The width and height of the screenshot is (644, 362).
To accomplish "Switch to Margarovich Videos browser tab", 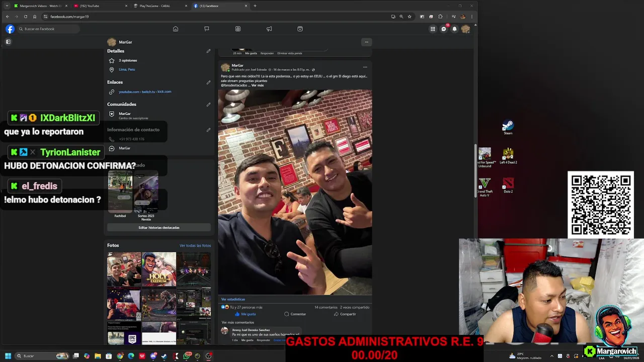I will 40,6.
